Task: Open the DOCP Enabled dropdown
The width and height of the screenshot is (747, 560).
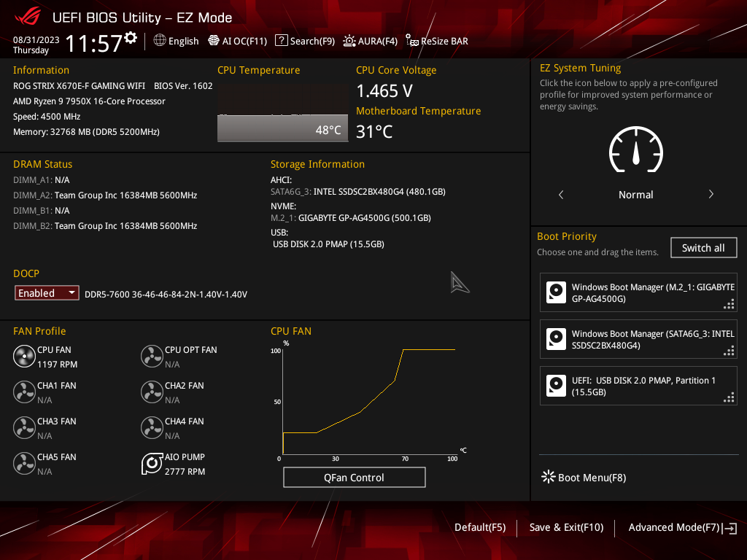Action: pyautogui.click(x=47, y=293)
